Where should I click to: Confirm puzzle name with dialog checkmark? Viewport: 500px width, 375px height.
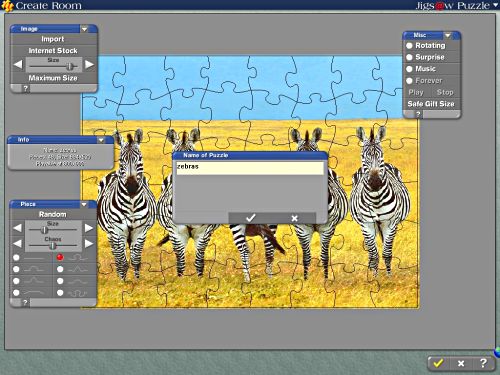pyautogui.click(x=251, y=218)
